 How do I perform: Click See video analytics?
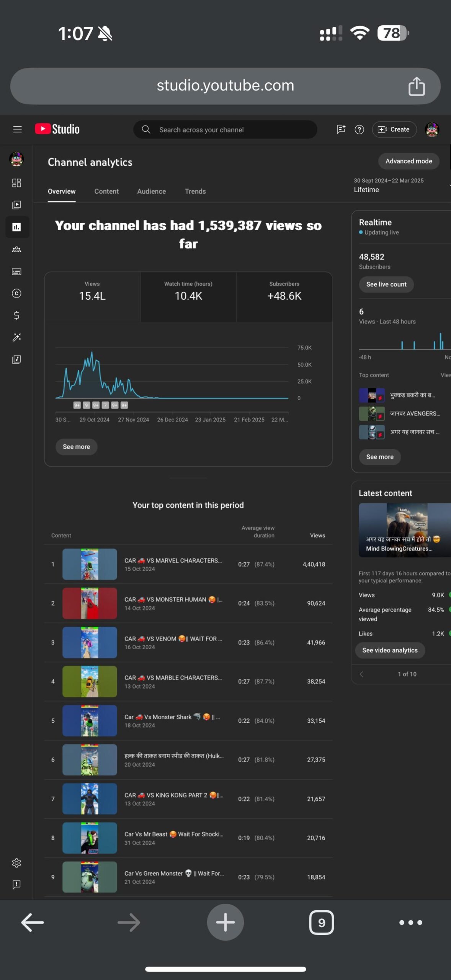(x=390, y=650)
